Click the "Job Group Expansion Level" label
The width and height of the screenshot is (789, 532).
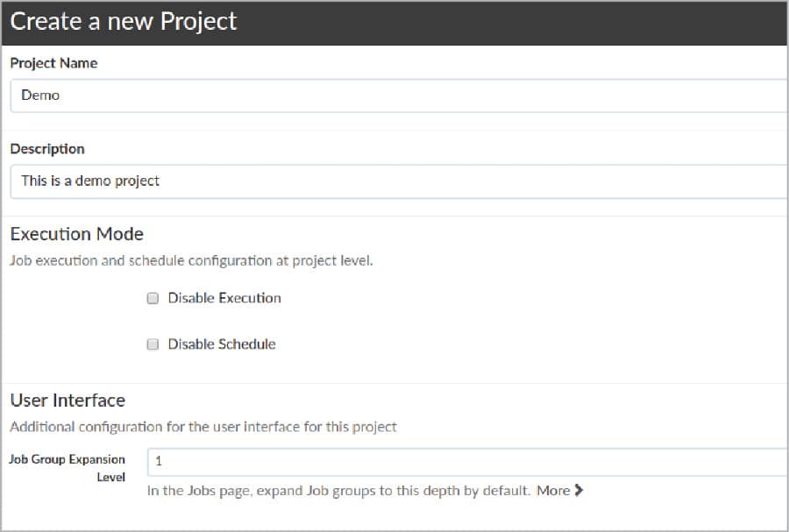tap(68, 468)
